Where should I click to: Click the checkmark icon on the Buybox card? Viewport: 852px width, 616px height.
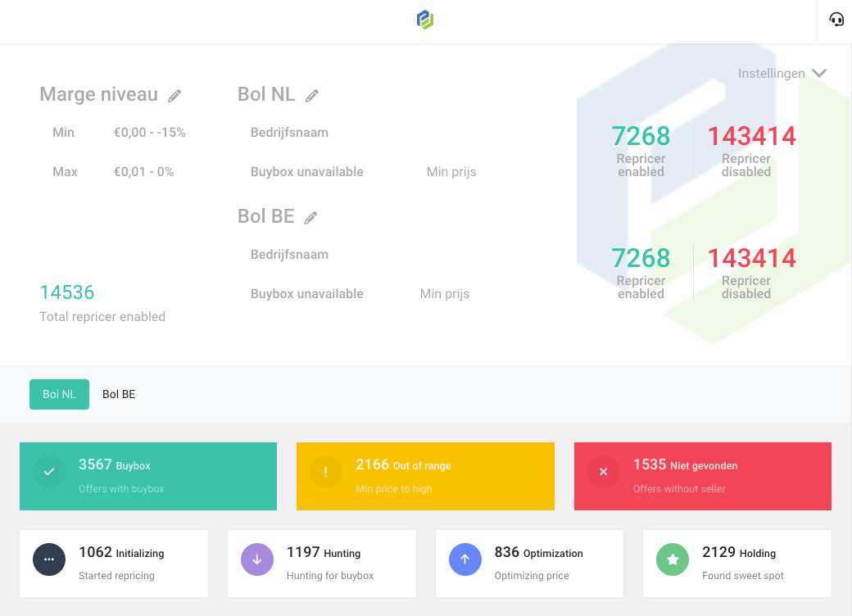[x=49, y=471]
